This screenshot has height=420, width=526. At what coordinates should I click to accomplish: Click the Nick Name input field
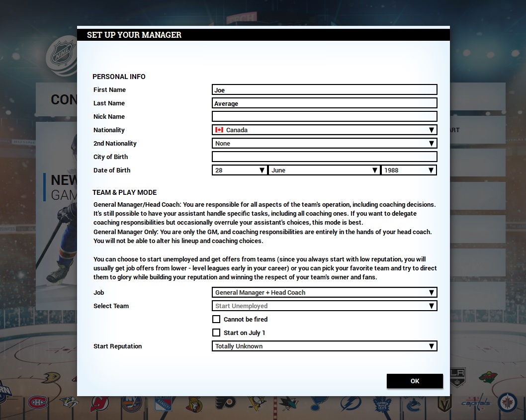(x=324, y=117)
